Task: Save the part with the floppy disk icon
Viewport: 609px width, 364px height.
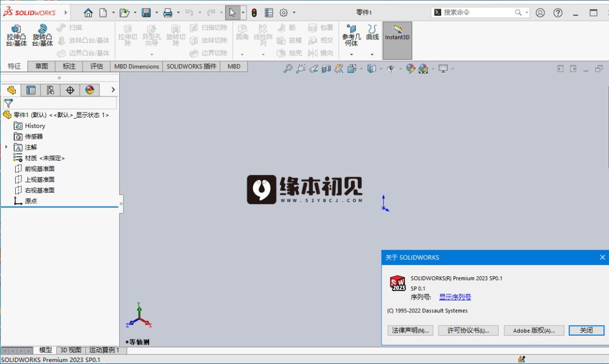Action: point(146,13)
